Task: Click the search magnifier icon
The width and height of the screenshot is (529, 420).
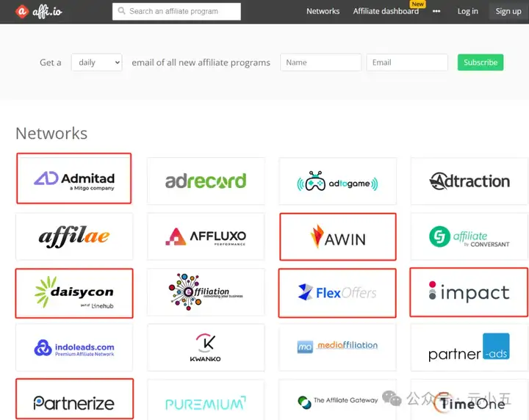Action: click(121, 11)
